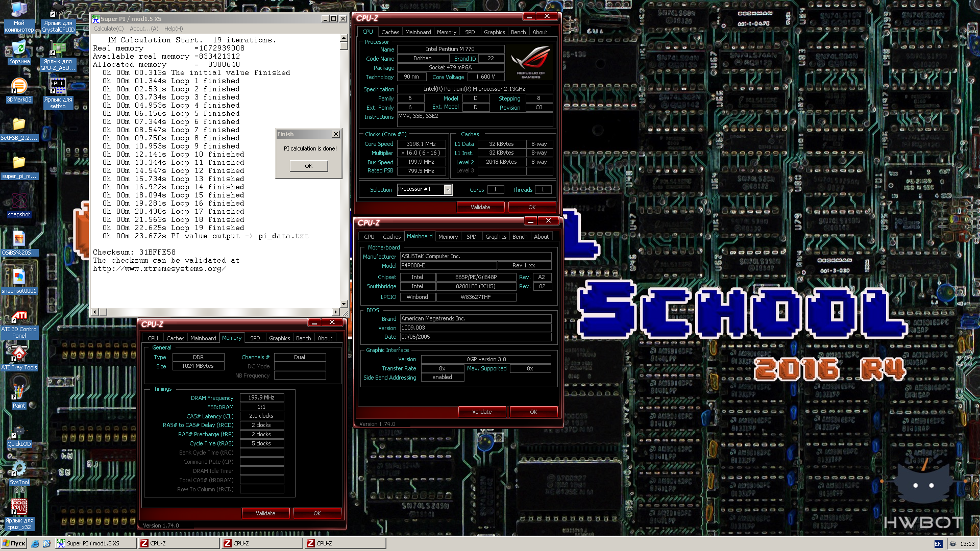Open the Calculate menu in Super PI
The width and height of the screenshot is (980, 551).
(108, 29)
